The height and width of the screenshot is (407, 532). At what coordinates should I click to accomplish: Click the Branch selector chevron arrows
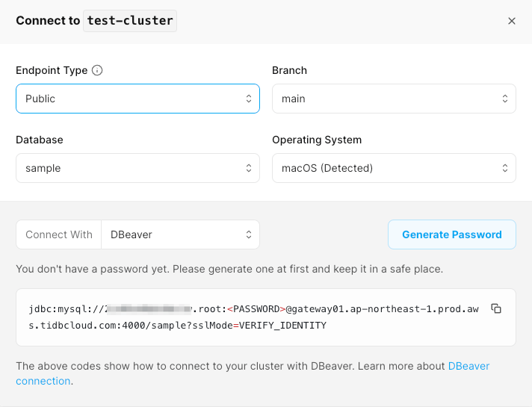pyautogui.click(x=505, y=99)
